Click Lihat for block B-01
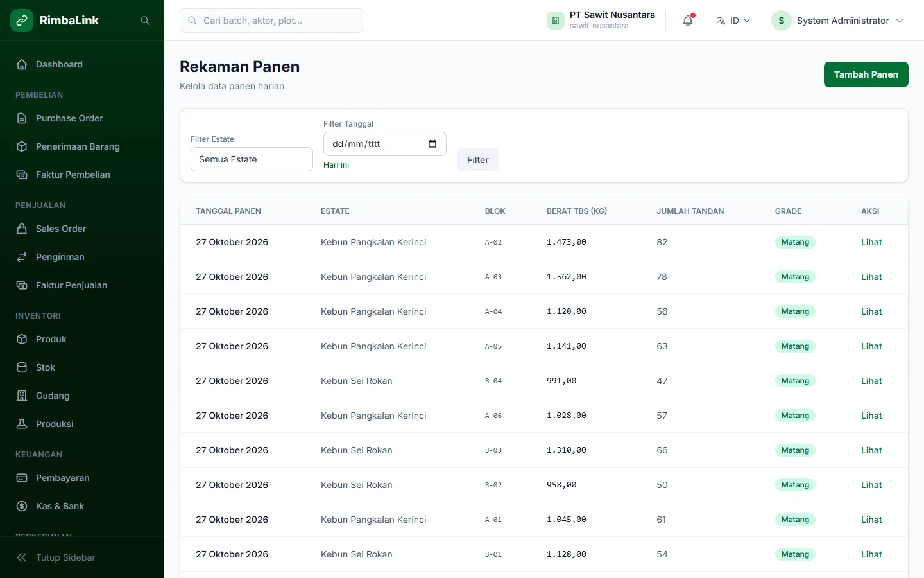The height and width of the screenshot is (578, 924). [871, 554]
